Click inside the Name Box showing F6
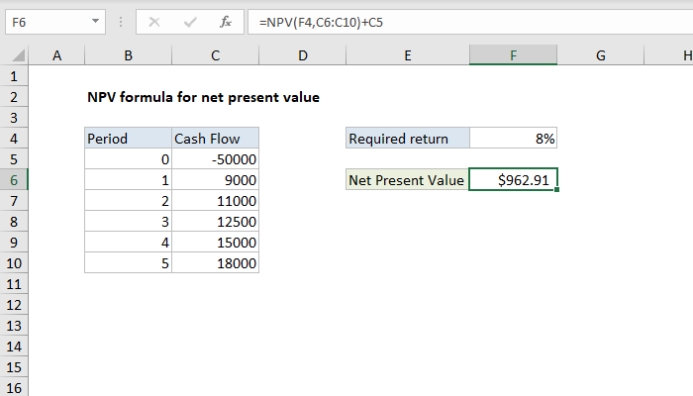Image resolution: width=693 pixels, height=396 pixels. click(x=48, y=22)
